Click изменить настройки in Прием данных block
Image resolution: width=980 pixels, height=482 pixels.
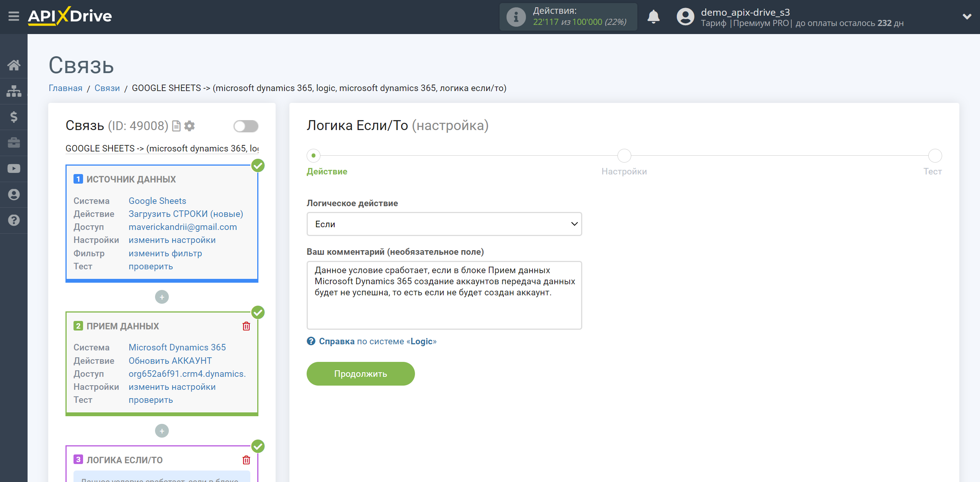click(x=172, y=387)
